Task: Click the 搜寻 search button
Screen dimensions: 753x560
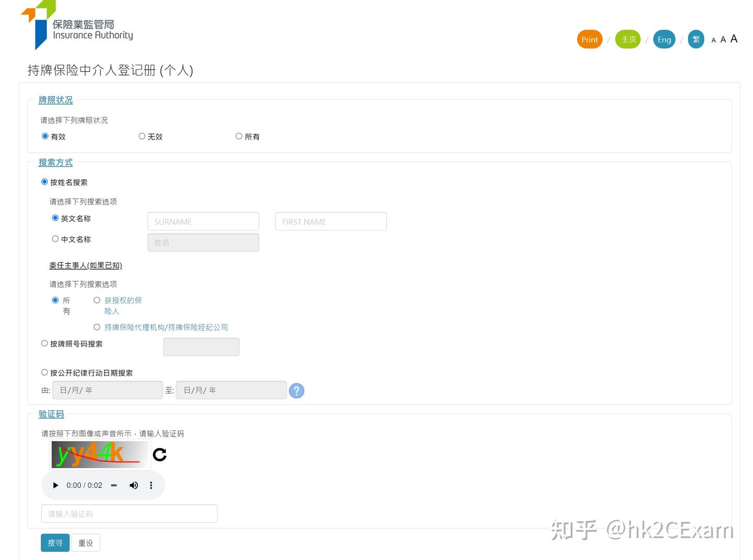Action: tap(55, 543)
